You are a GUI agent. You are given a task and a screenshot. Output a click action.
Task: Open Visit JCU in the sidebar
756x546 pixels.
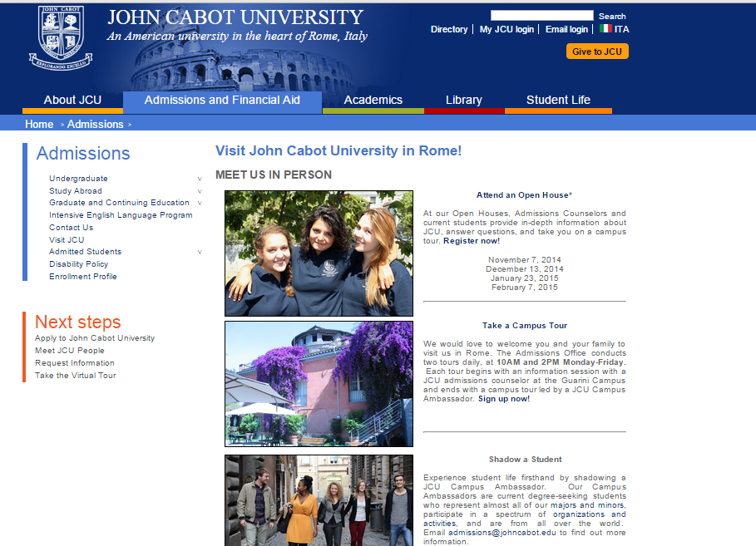pyautogui.click(x=67, y=240)
